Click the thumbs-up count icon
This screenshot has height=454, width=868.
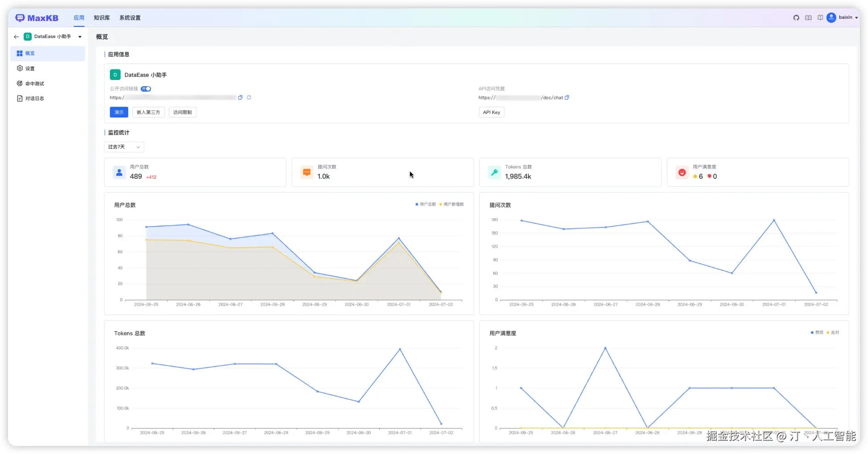[695, 177]
